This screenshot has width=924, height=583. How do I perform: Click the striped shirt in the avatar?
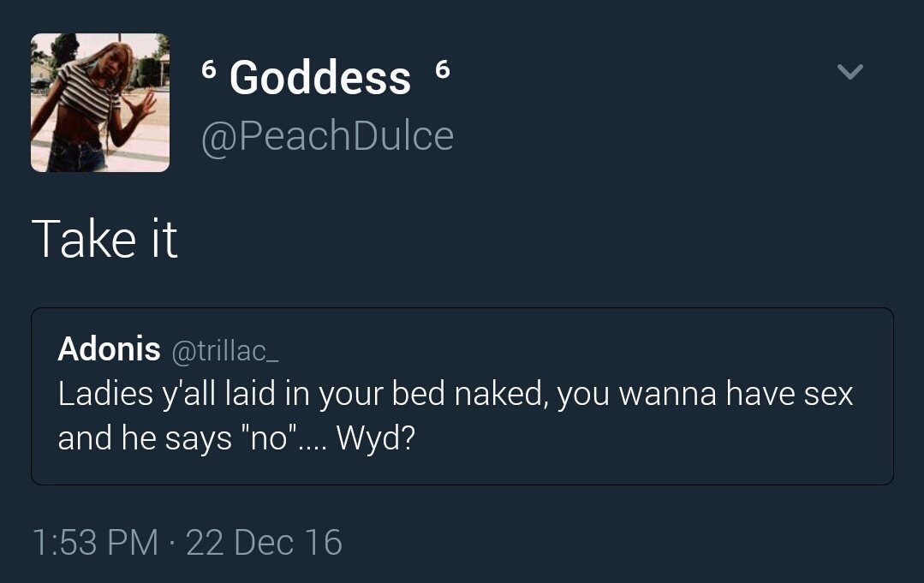click(x=88, y=92)
